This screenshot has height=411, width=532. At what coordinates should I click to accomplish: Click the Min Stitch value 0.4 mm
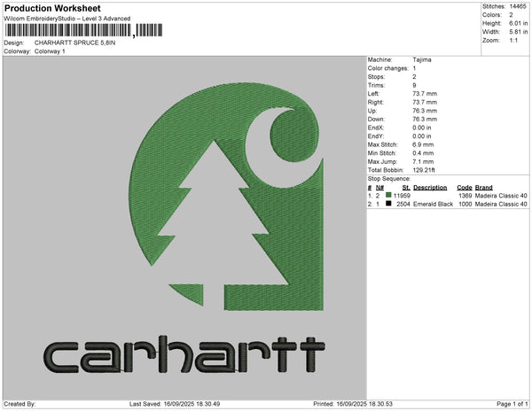(423, 153)
